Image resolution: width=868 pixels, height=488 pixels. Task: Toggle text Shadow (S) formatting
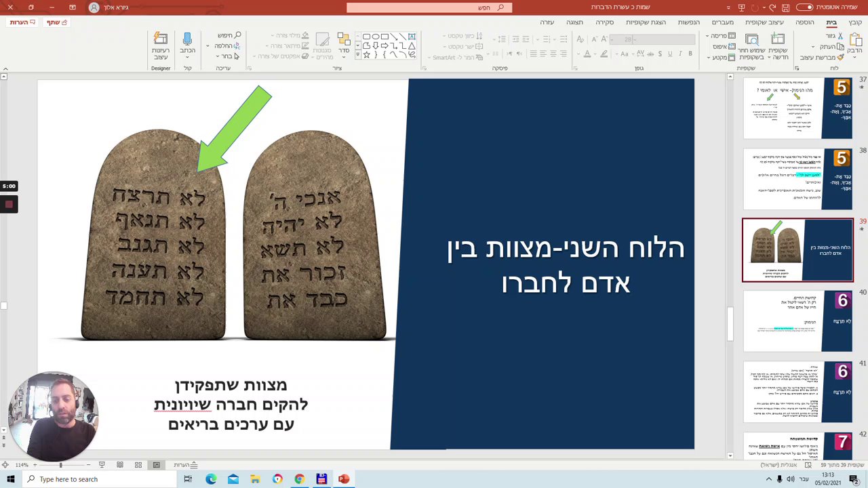[660, 54]
